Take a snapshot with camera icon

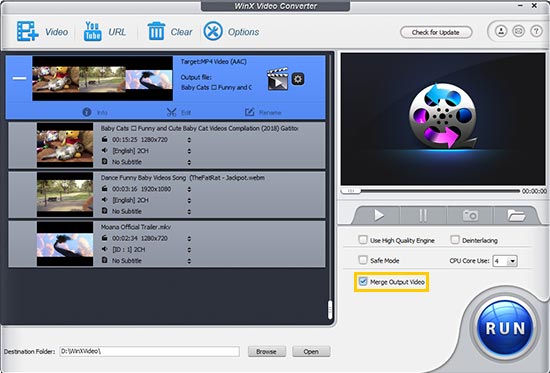point(470,215)
